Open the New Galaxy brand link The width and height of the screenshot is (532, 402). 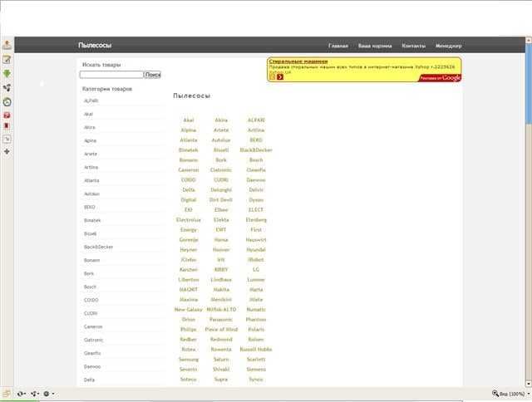coord(189,310)
